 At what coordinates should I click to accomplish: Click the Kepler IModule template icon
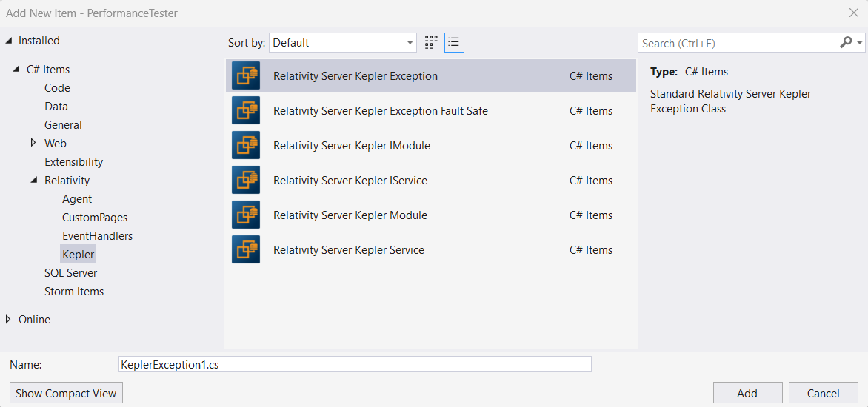pos(246,146)
